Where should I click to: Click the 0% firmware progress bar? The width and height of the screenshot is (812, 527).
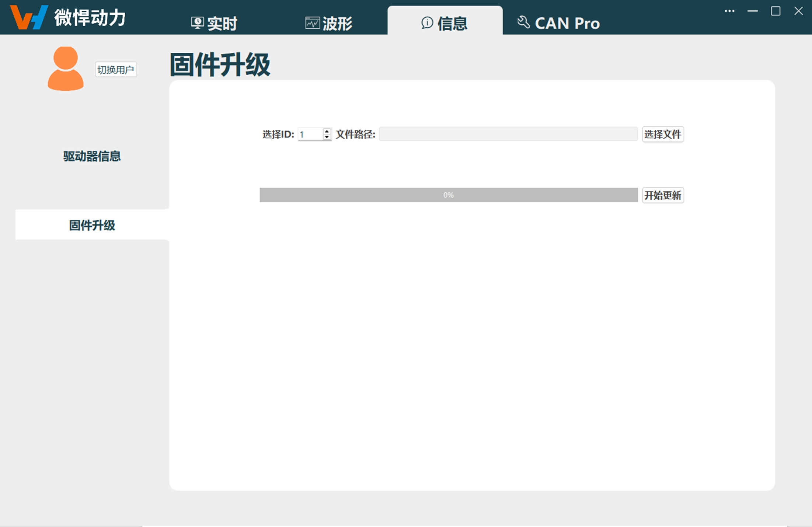pyautogui.click(x=448, y=195)
